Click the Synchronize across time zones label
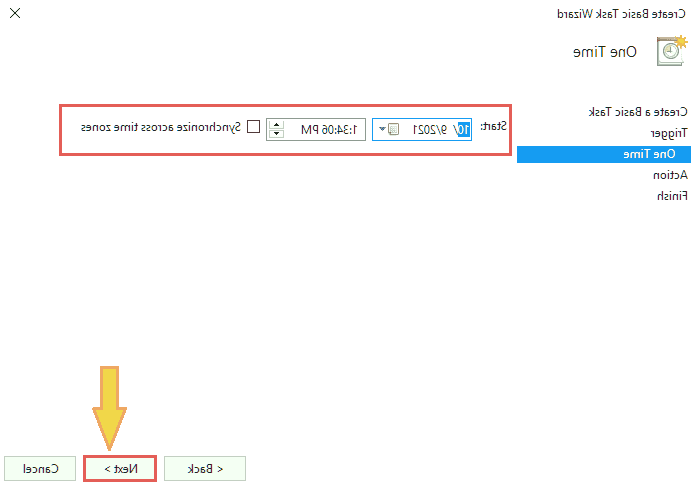694x485 pixels. (x=160, y=127)
